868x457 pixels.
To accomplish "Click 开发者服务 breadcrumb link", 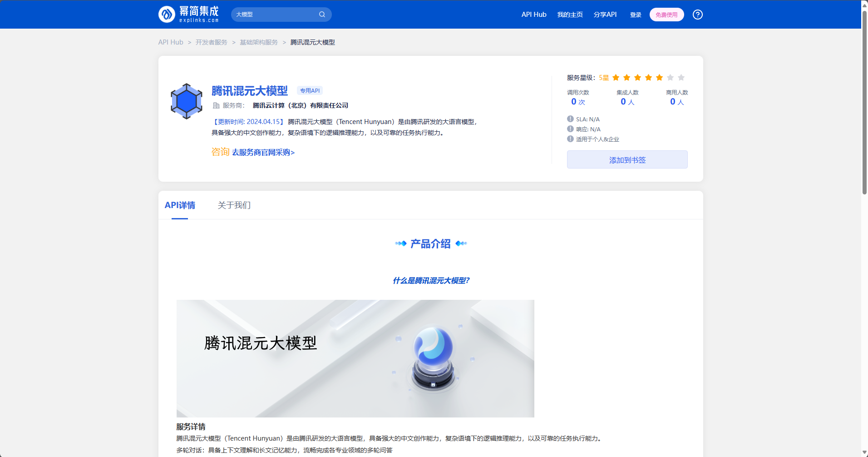I will (212, 42).
